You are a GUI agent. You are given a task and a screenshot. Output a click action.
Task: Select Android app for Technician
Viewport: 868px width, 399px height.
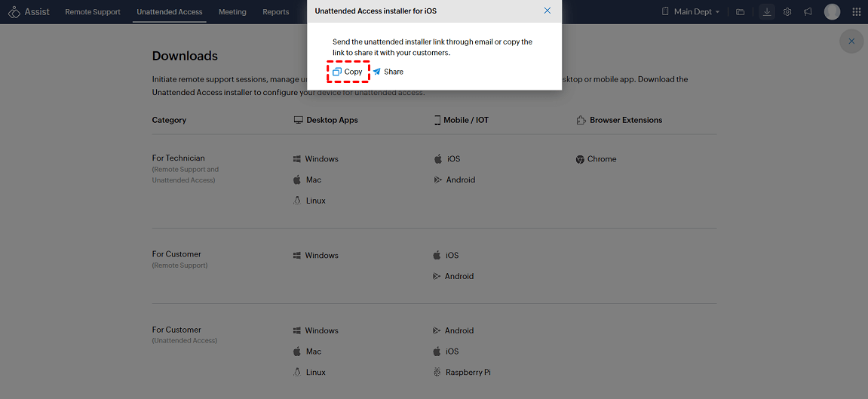click(455, 180)
